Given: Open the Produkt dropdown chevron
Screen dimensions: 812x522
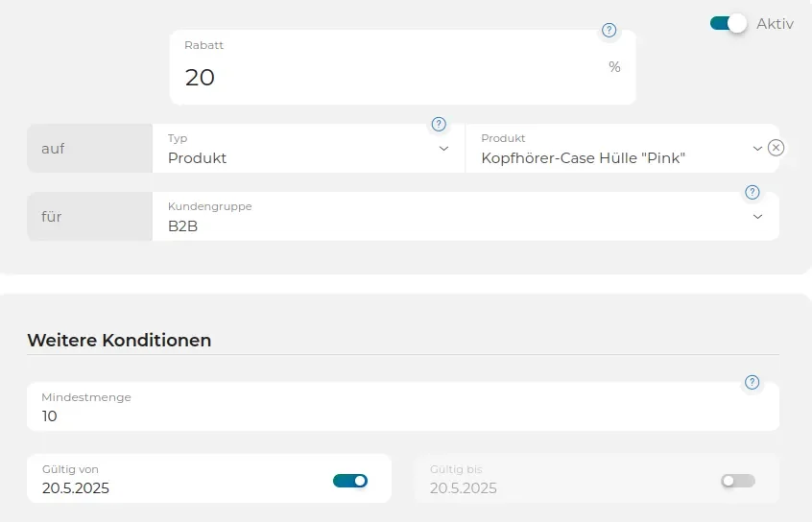Looking at the screenshot, I should pos(757,149).
